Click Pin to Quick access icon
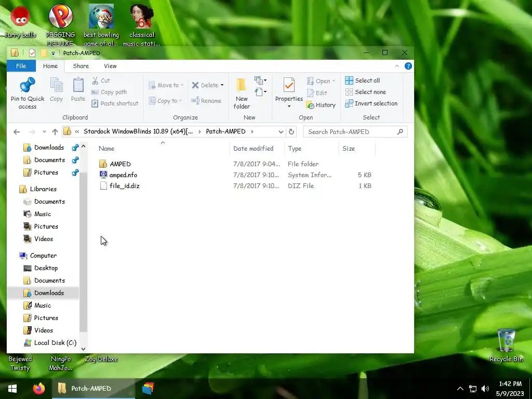Image resolution: width=532 pixels, height=399 pixels. tap(28, 85)
